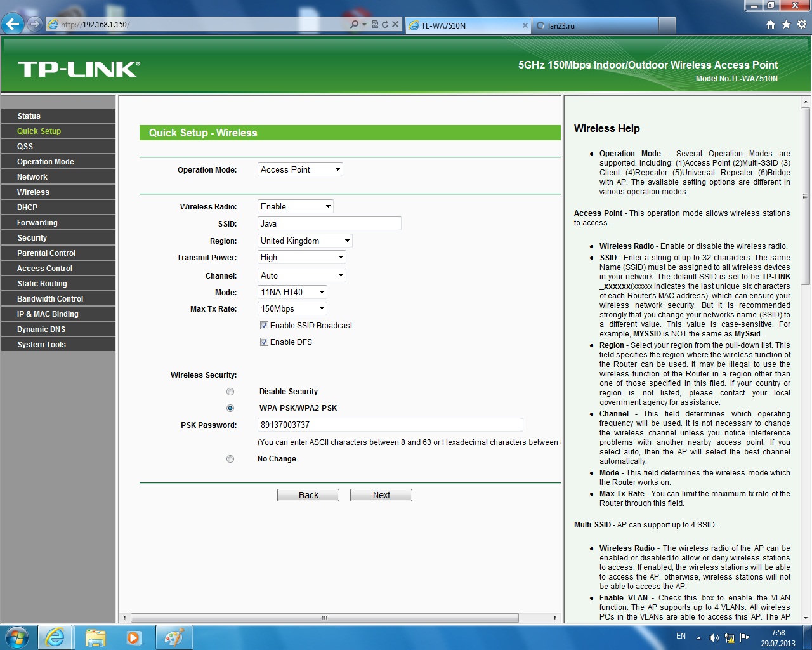The image size is (812, 650).
Task: Open the Transmit Power dropdown
Action: click(x=302, y=257)
